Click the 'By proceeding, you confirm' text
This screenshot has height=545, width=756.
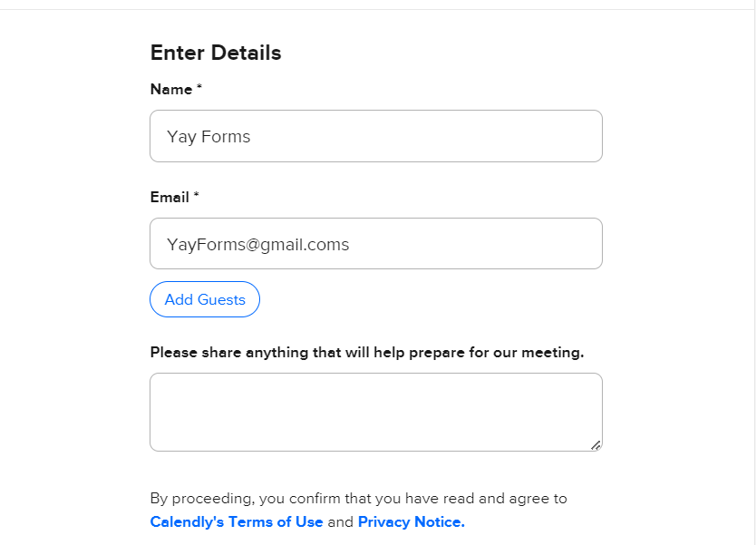click(358, 498)
